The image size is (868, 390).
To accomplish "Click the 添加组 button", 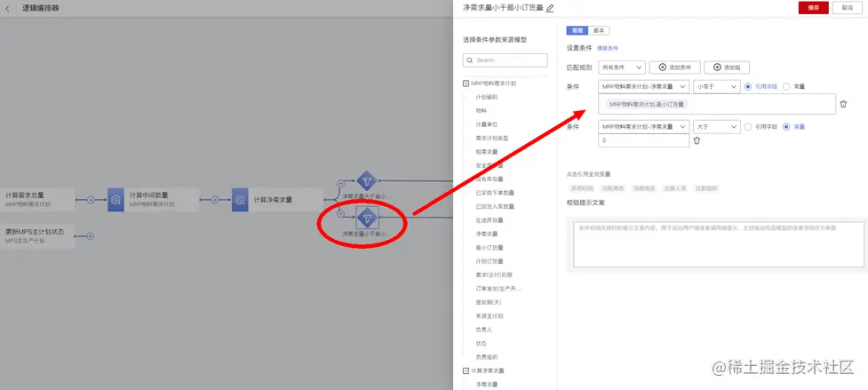I will (x=726, y=68).
